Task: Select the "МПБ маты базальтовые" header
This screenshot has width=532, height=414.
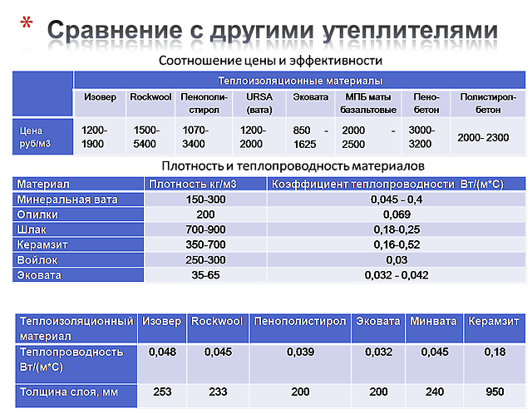Action: click(368, 103)
